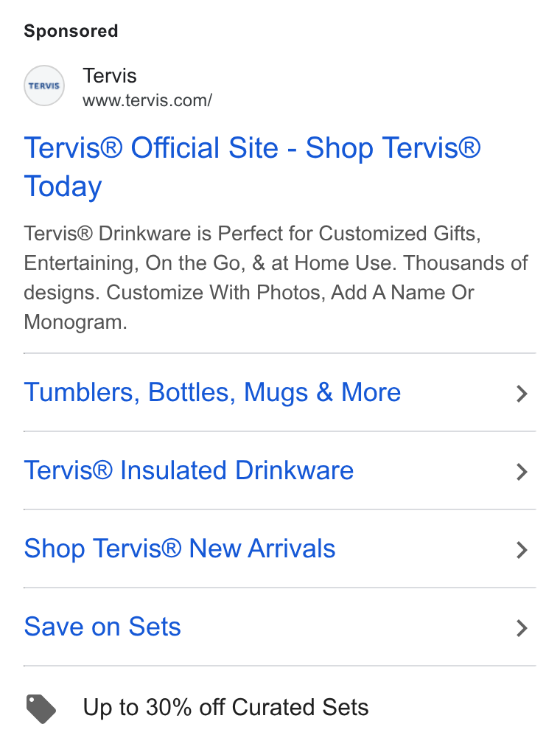560x752 pixels.
Task: Open Shop Tervis New Arrivals link
Action: (x=180, y=549)
